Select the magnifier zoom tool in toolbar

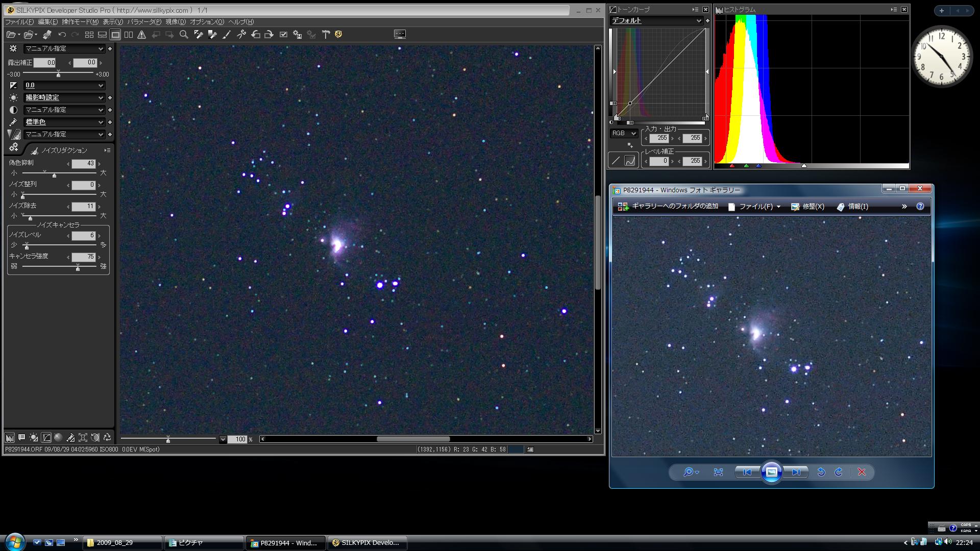tap(184, 35)
